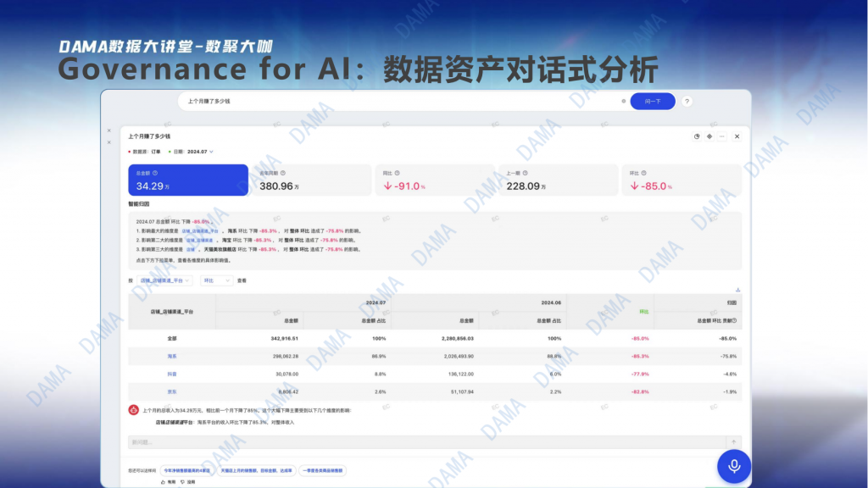Close the 上个月赚了多少钱 result card
Viewport: 868px width, 488px height.
tap(737, 136)
